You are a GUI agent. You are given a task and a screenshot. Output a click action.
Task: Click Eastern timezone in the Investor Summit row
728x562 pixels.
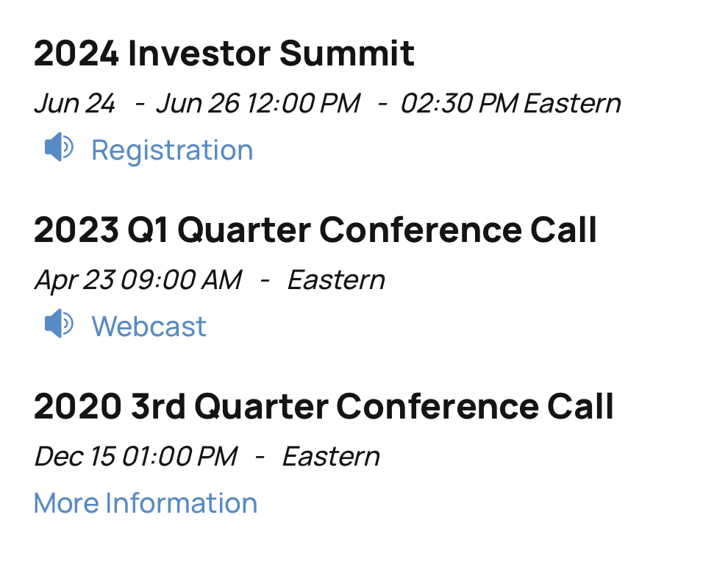pyautogui.click(x=572, y=104)
